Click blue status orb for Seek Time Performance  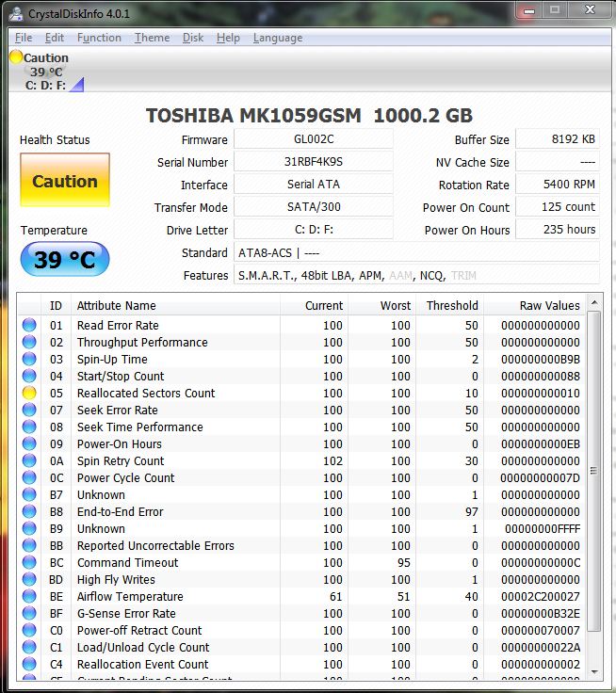(x=29, y=427)
